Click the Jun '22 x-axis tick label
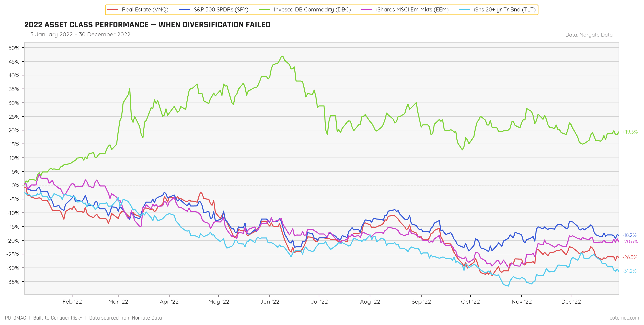The image size is (644, 325). tap(269, 302)
